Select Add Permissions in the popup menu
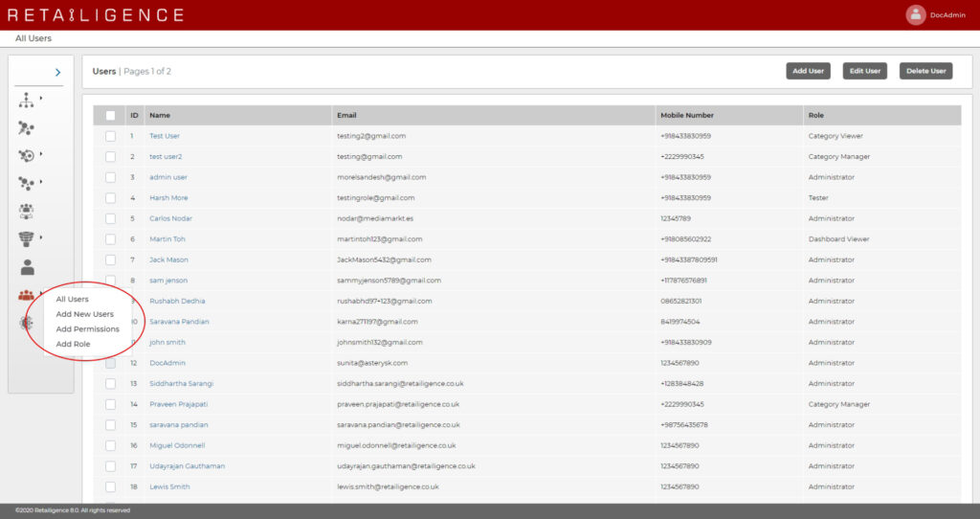The width and height of the screenshot is (980, 519). (x=87, y=329)
